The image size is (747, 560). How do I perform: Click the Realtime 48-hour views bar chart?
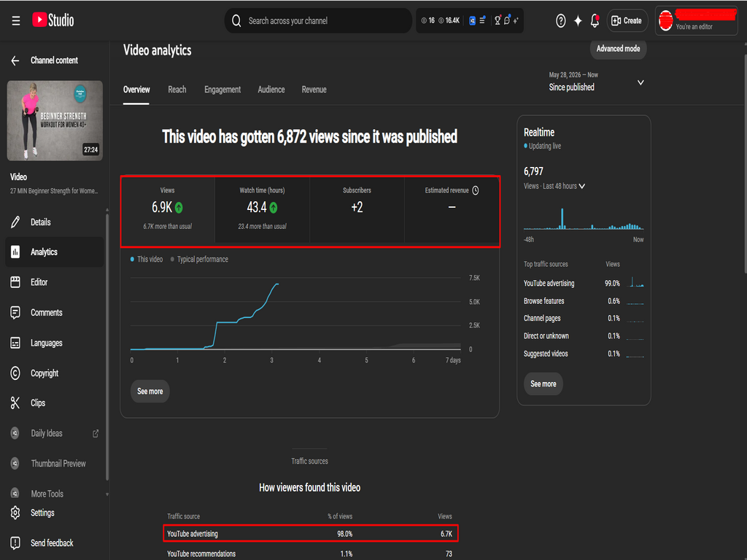tap(584, 218)
